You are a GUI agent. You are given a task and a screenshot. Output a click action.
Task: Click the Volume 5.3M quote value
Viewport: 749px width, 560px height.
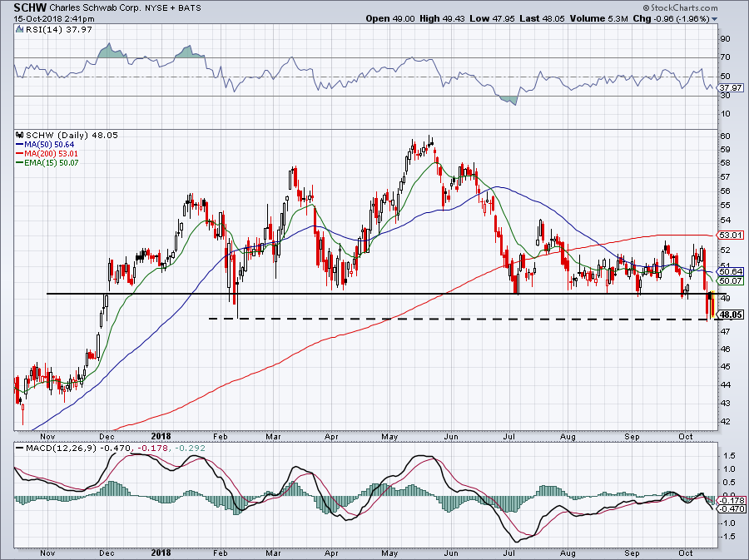(x=598, y=18)
